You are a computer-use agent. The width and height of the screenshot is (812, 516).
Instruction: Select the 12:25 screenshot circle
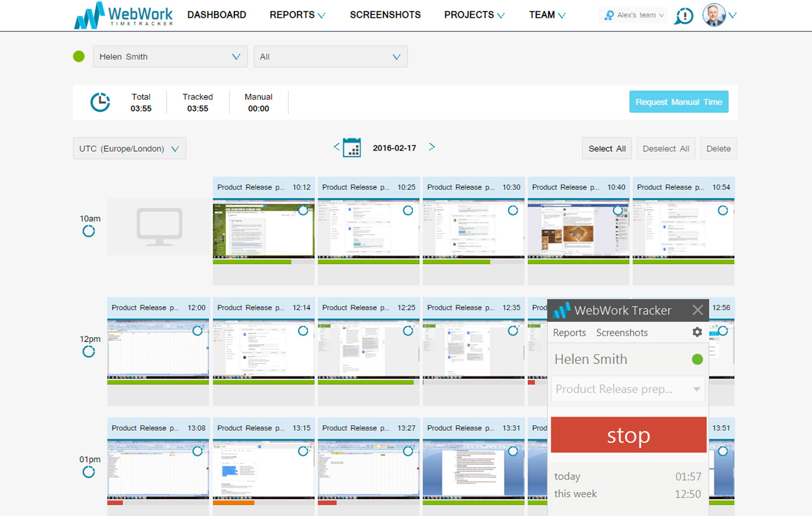(408, 330)
